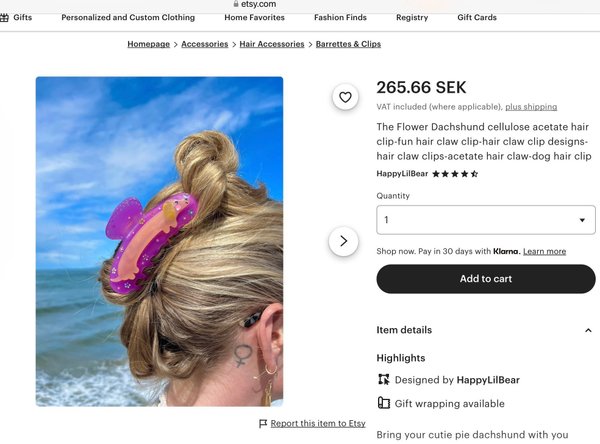Collapse the Item details section

[588, 330]
